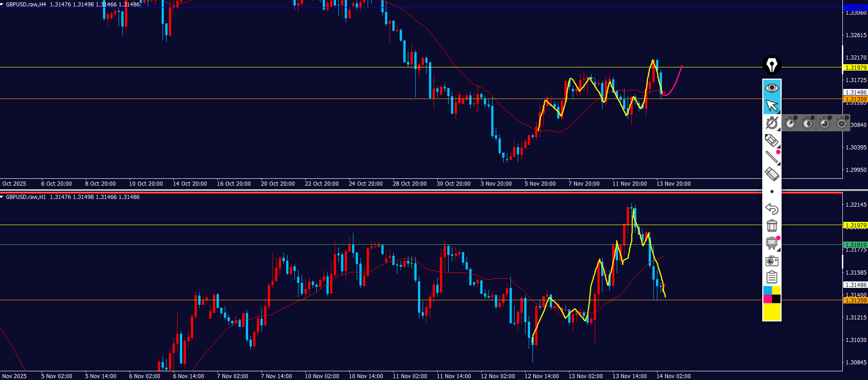Click the clipboard notes icon

pos(772,277)
